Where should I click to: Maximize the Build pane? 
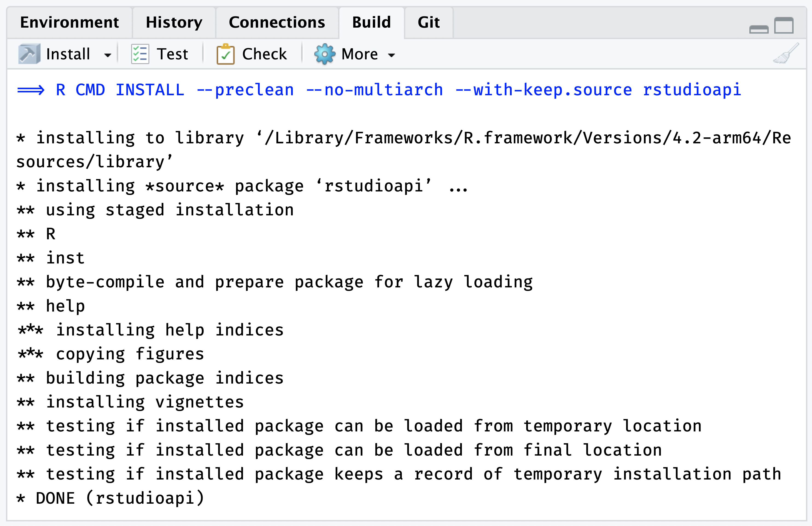pyautogui.click(x=784, y=26)
